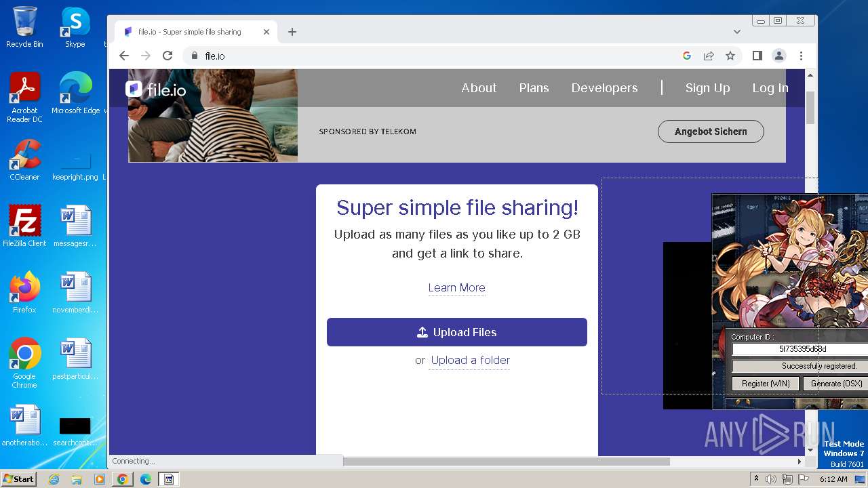Open Chrome profile avatar
The width and height of the screenshot is (868, 488).
779,56
